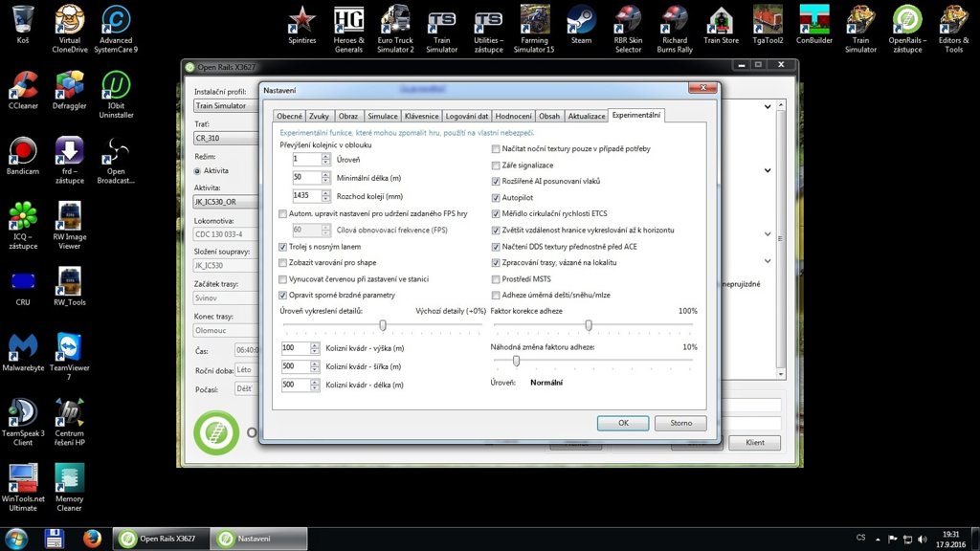Click the Faktor korekce adheze slider handle

589,325
